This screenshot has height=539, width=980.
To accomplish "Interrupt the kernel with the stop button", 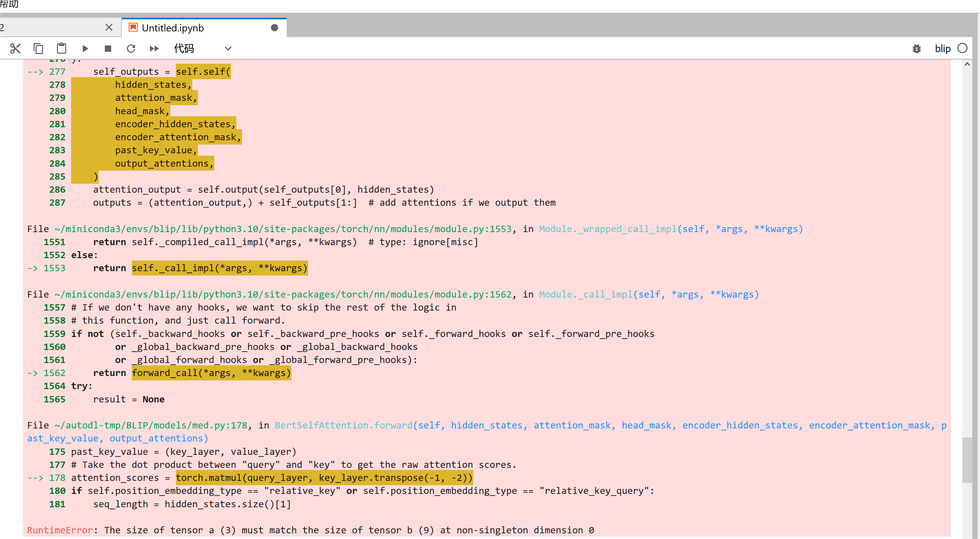I will click(x=108, y=48).
